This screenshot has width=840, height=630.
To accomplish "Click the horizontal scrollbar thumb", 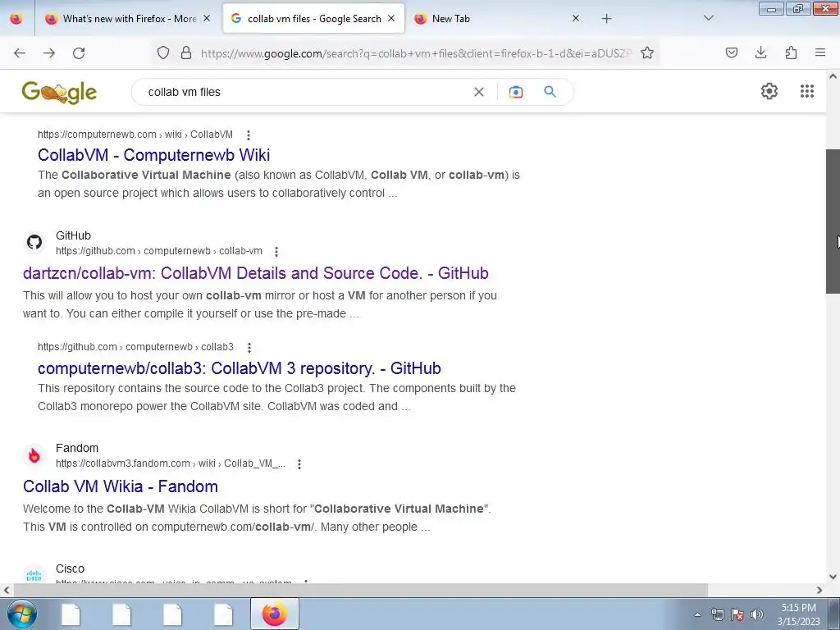I will [361, 590].
